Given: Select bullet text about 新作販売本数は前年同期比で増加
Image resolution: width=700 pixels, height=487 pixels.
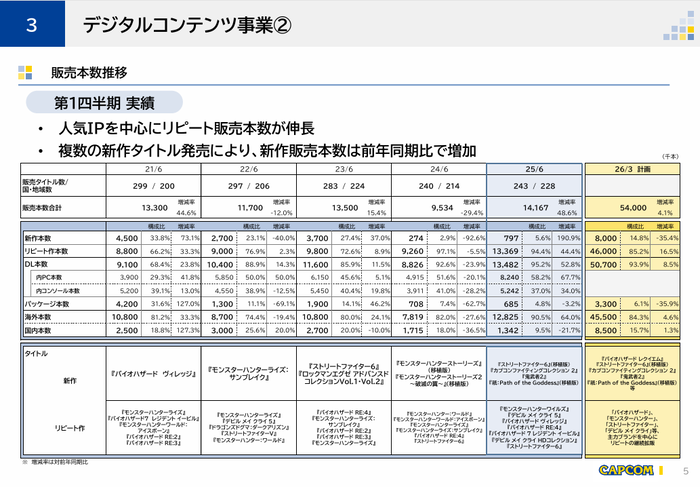Looking at the screenshot, I should coord(267,151).
